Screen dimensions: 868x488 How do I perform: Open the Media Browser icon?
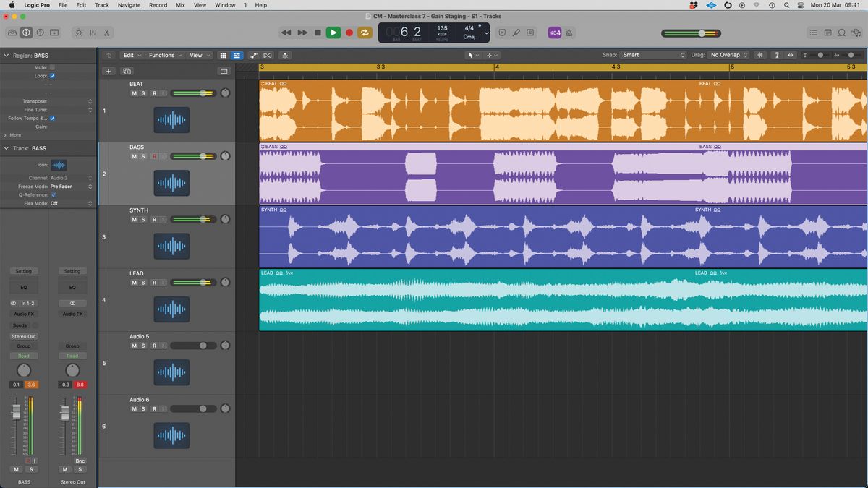pos(856,33)
